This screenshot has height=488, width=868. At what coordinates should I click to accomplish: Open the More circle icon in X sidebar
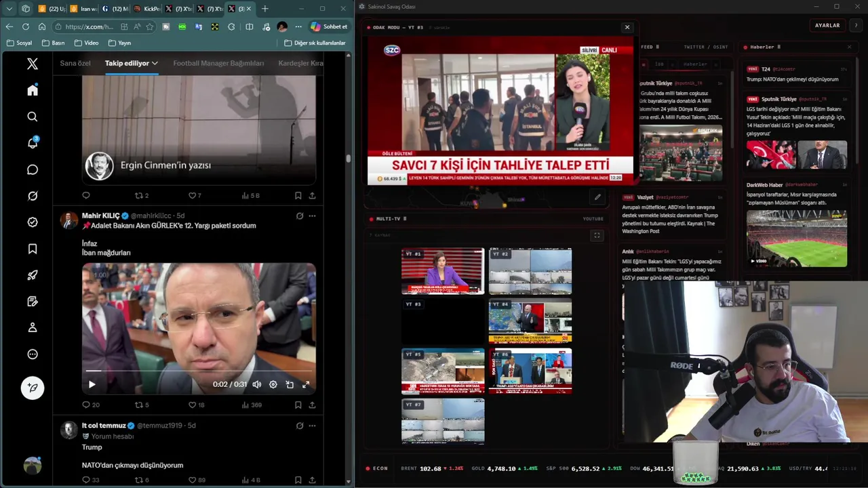click(x=33, y=354)
